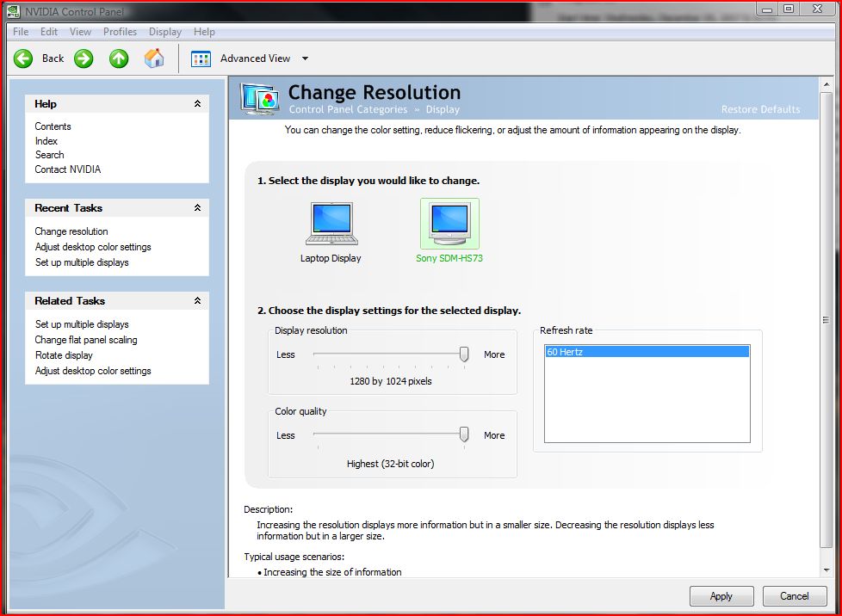The width and height of the screenshot is (842, 616).
Task: Click the Advanced View label
Action: [255, 59]
